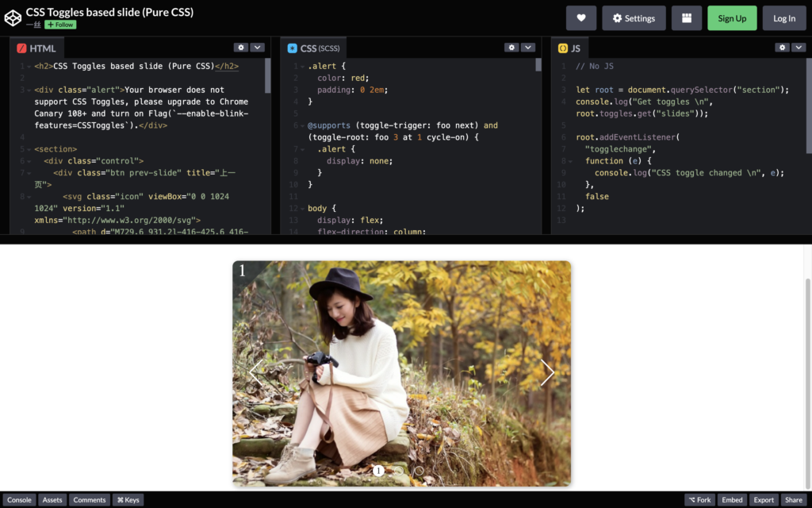This screenshot has width=812, height=508.
Task: Fork this pen
Action: coord(699,500)
